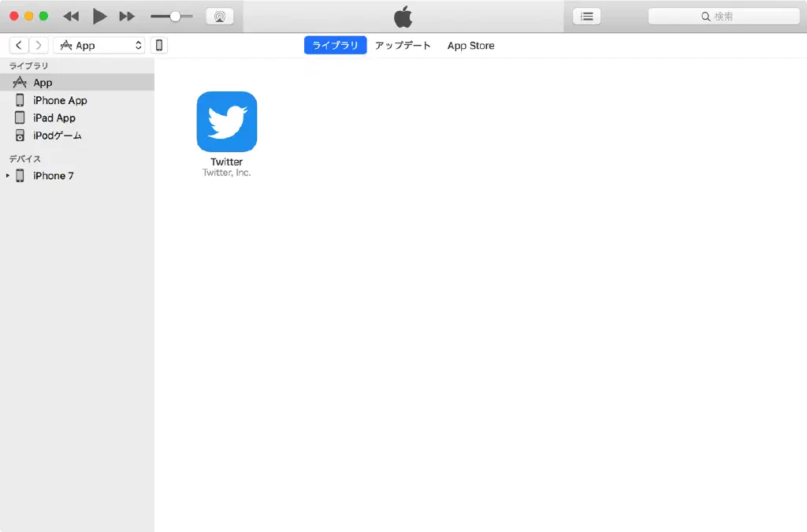Viewport: 807px width, 532px height.
Task: Switch to the ライブラリ tab
Action: coord(335,46)
